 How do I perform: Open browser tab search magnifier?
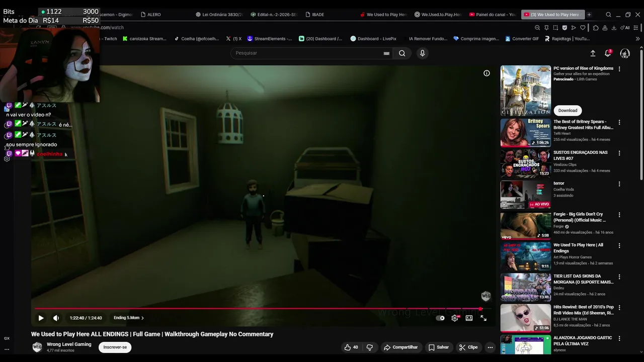coord(609,15)
